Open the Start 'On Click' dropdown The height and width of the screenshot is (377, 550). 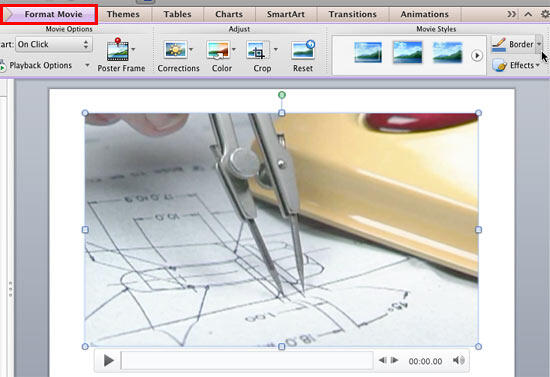tap(54, 45)
